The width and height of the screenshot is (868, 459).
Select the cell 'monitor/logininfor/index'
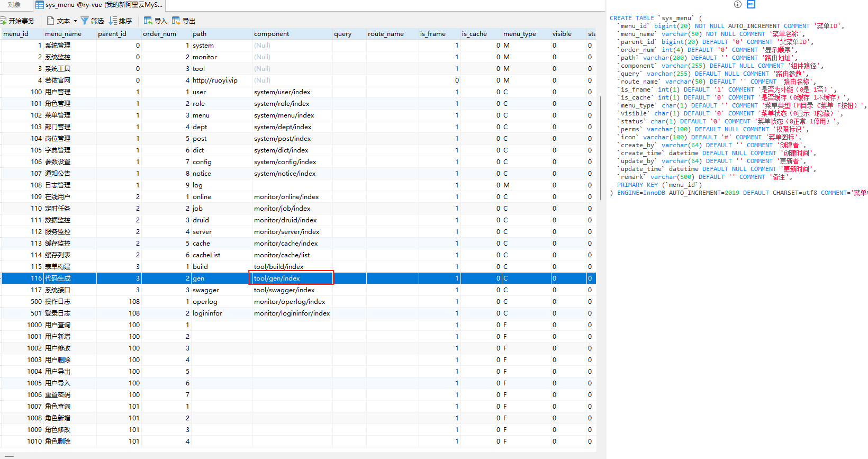292,313
